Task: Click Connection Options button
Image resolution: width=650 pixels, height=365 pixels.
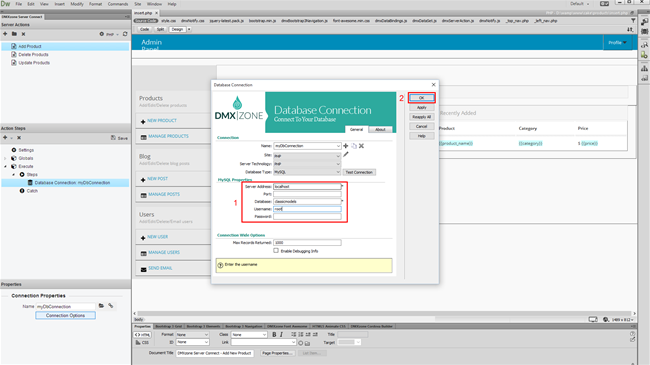Action: pyautogui.click(x=65, y=316)
